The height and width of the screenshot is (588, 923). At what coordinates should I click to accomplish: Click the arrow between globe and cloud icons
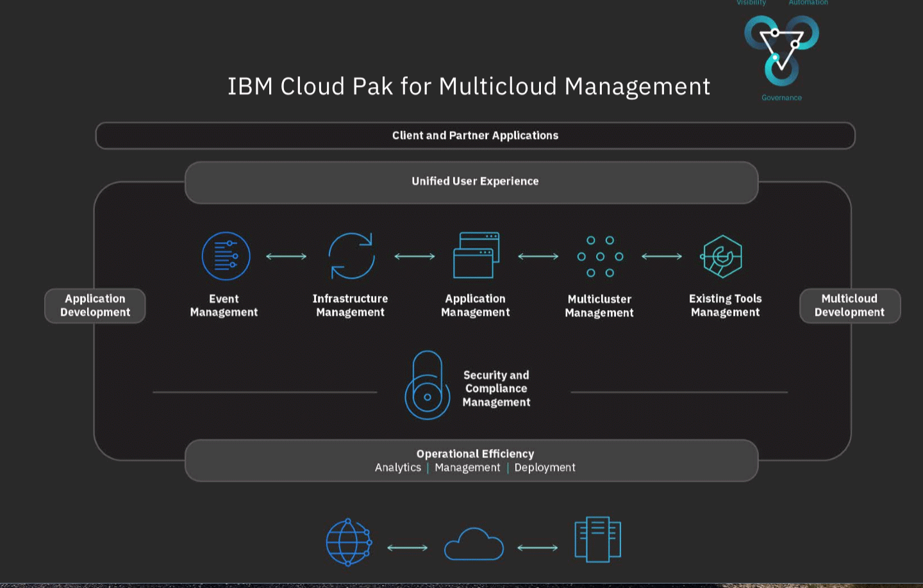click(408, 548)
